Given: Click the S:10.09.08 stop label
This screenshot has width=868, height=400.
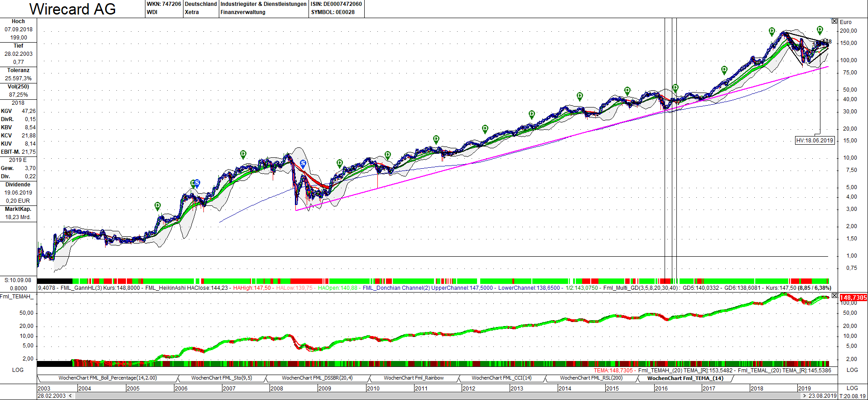Looking at the screenshot, I should pyautogui.click(x=18, y=280).
